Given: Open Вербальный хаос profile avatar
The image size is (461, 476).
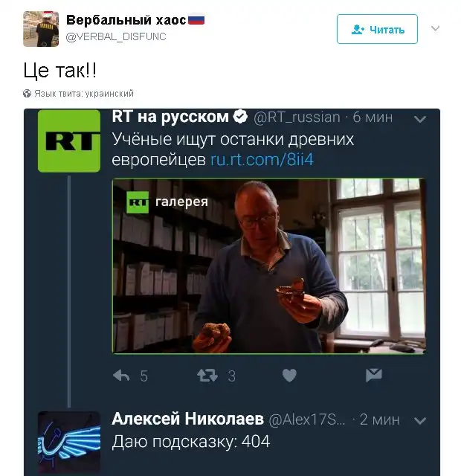Looking at the screenshot, I should [41, 29].
